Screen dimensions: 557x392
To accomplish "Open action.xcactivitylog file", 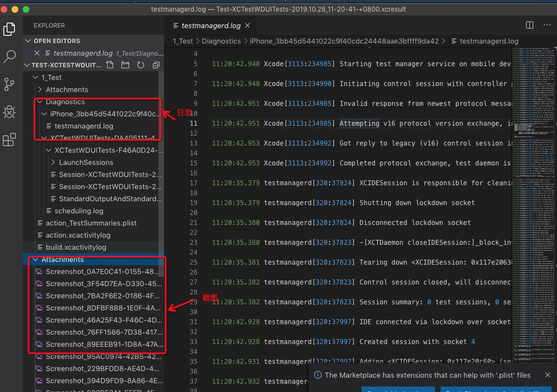I will pyautogui.click(x=78, y=235).
